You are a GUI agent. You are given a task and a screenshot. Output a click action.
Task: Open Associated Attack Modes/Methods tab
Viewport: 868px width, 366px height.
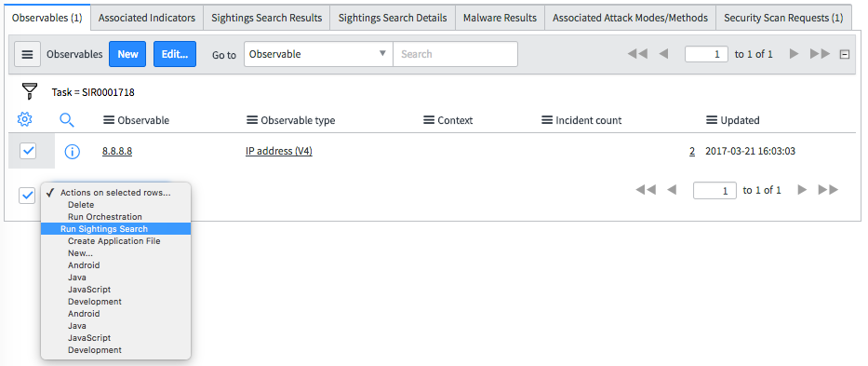pos(630,18)
